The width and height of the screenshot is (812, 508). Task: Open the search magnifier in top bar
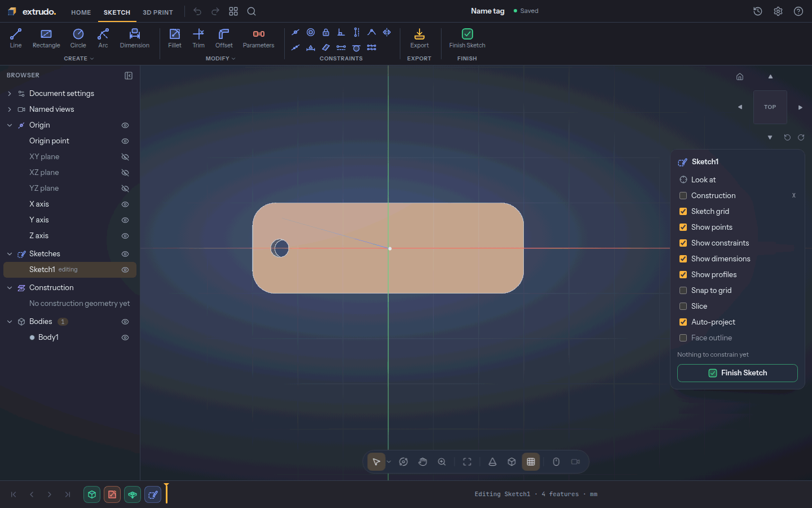coord(251,11)
